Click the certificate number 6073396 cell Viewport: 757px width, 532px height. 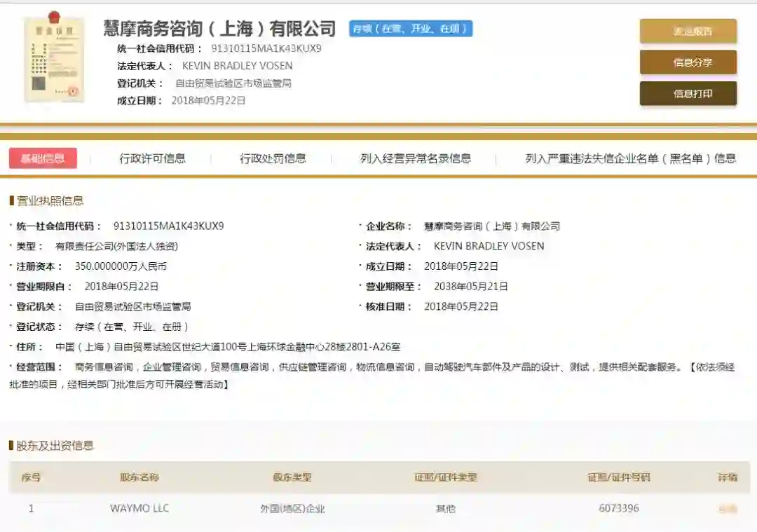click(619, 508)
